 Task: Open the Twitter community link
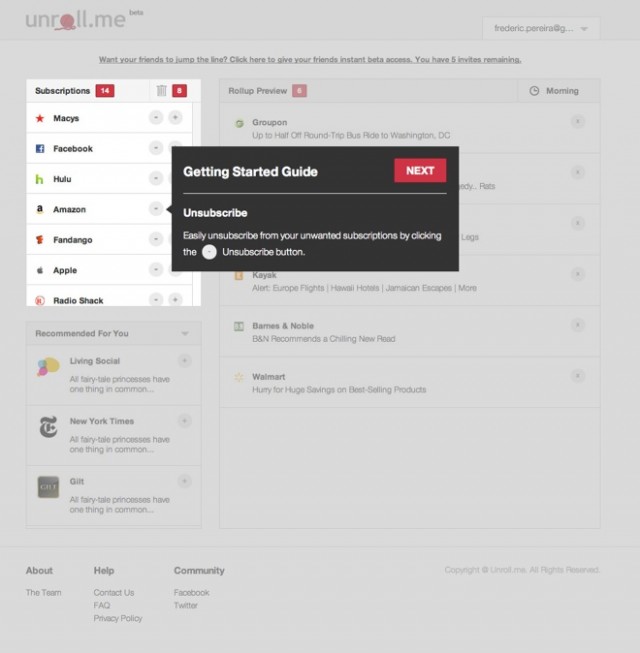[x=185, y=605]
